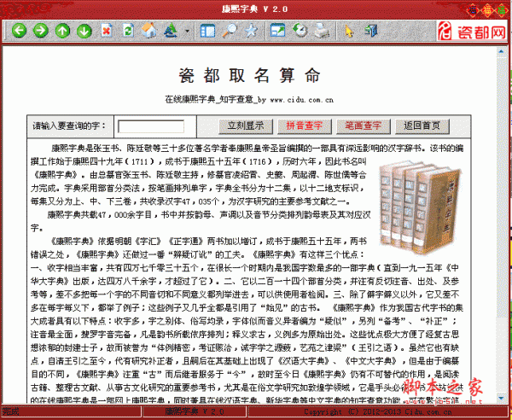The width and height of the screenshot is (512, 420).
Task: Open search with the magnifier icon
Action: [230, 31]
